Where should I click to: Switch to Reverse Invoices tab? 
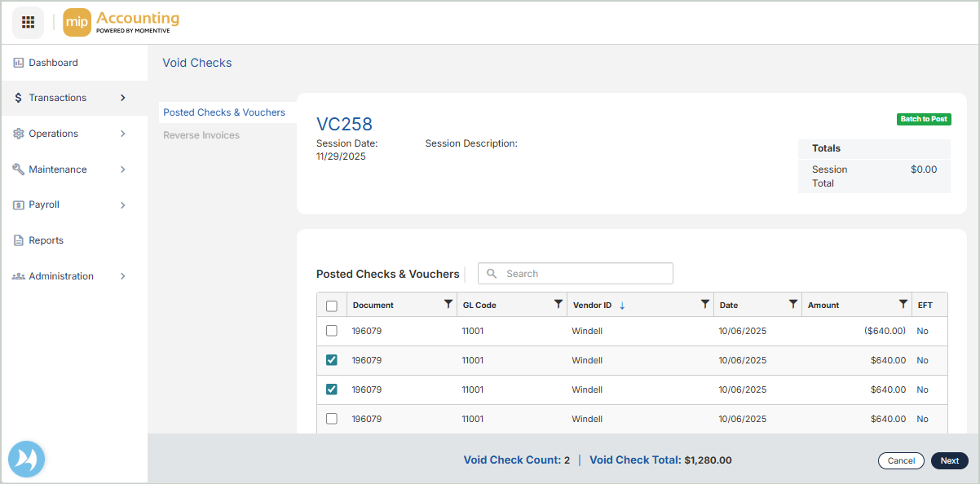(x=201, y=135)
